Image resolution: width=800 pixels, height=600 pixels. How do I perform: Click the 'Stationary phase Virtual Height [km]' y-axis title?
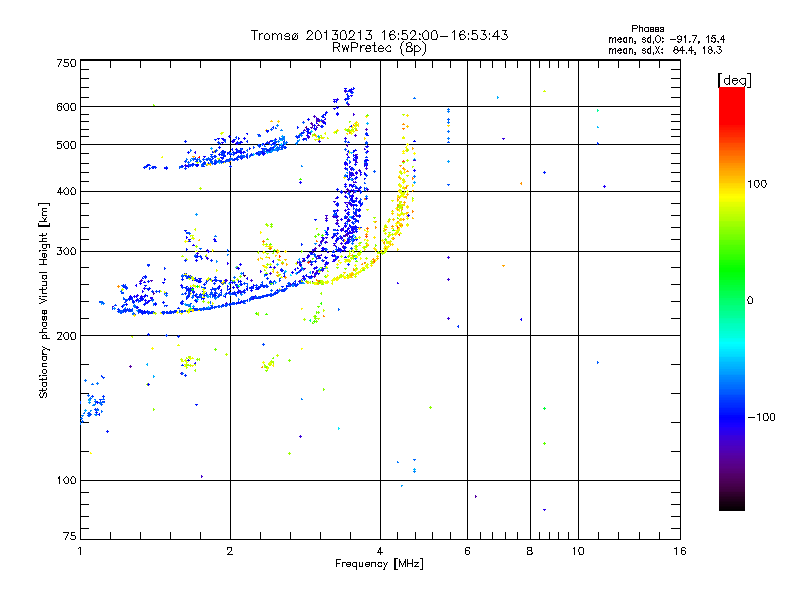(44, 300)
